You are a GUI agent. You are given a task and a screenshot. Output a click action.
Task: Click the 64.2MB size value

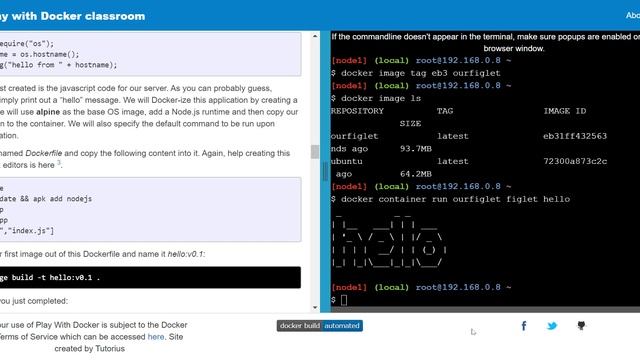tap(416, 174)
